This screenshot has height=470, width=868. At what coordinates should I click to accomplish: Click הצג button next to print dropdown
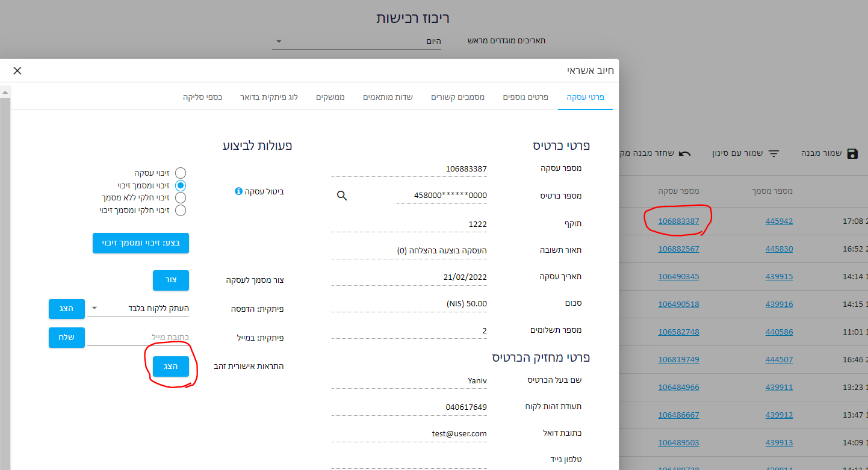[x=67, y=309]
